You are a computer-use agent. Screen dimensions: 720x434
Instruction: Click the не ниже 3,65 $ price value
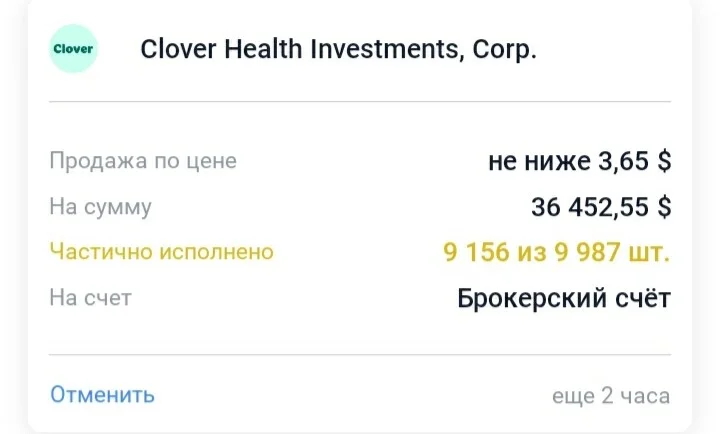pos(579,161)
